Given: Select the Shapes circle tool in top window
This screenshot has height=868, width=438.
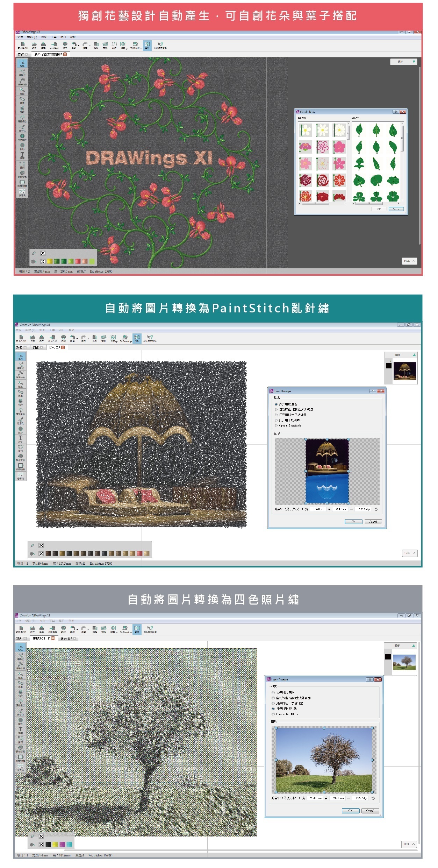Looking at the screenshot, I should click(x=22, y=146).
